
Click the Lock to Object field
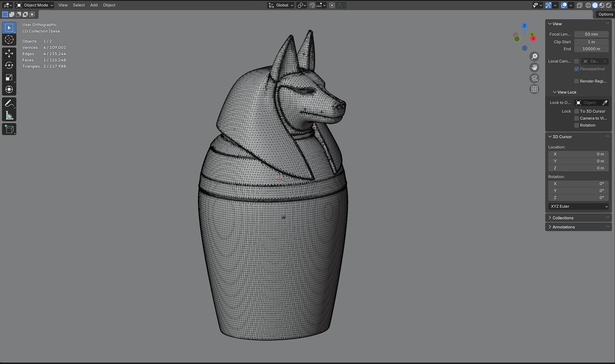[x=592, y=103]
